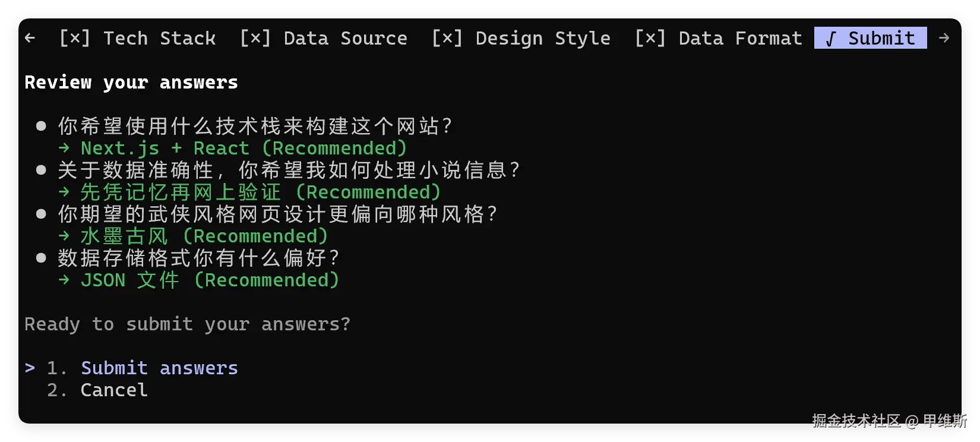Toggle the [×] checkbox for Design Style
Viewport: 980px width, 442px height.
(x=447, y=39)
